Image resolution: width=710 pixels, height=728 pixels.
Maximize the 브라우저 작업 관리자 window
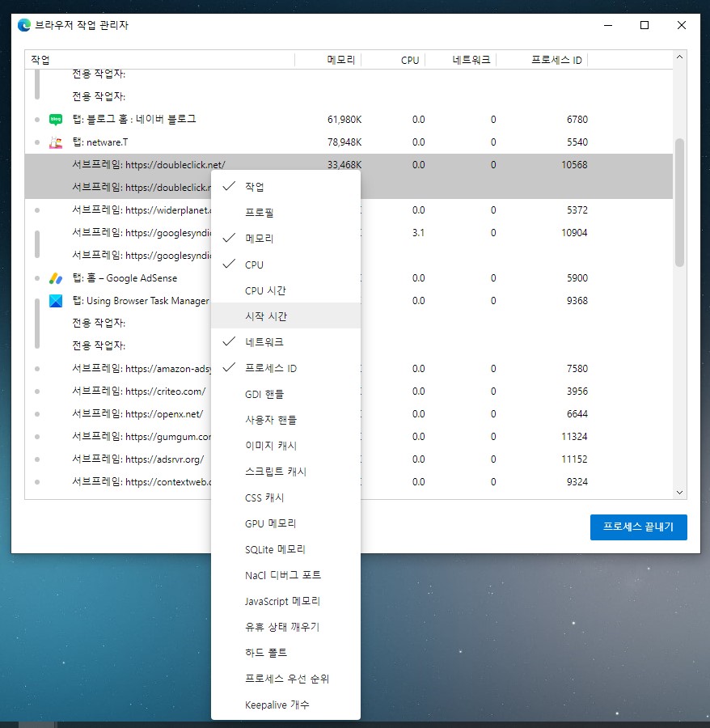click(644, 25)
